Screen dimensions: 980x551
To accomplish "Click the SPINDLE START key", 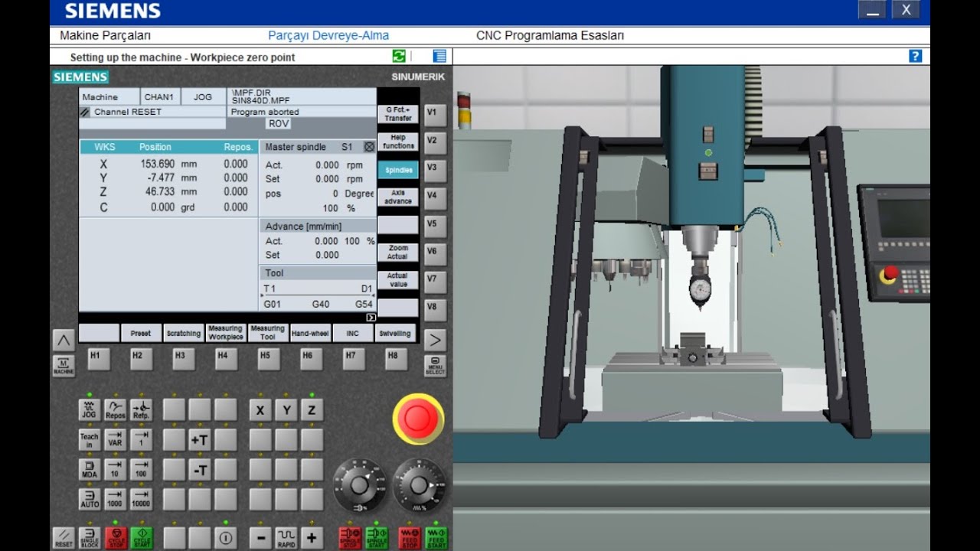I will (377, 537).
